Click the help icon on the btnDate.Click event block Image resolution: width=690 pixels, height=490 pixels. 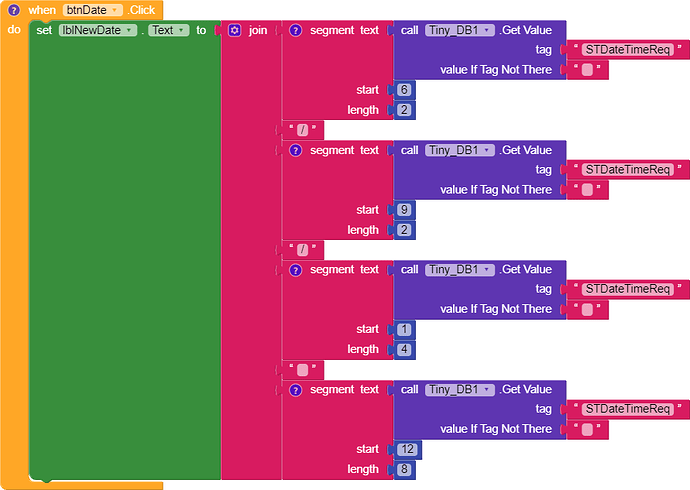pos(14,10)
